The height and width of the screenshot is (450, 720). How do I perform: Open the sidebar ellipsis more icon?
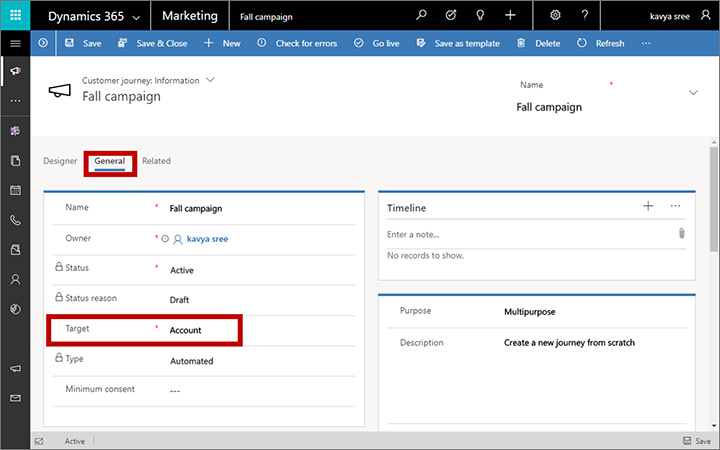point(16,101)
